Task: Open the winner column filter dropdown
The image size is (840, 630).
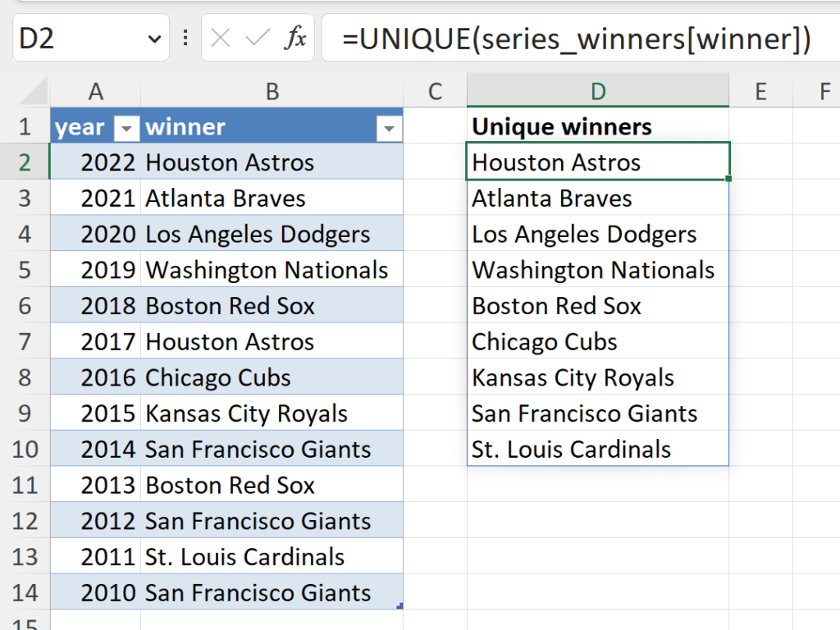Action: 389,129
